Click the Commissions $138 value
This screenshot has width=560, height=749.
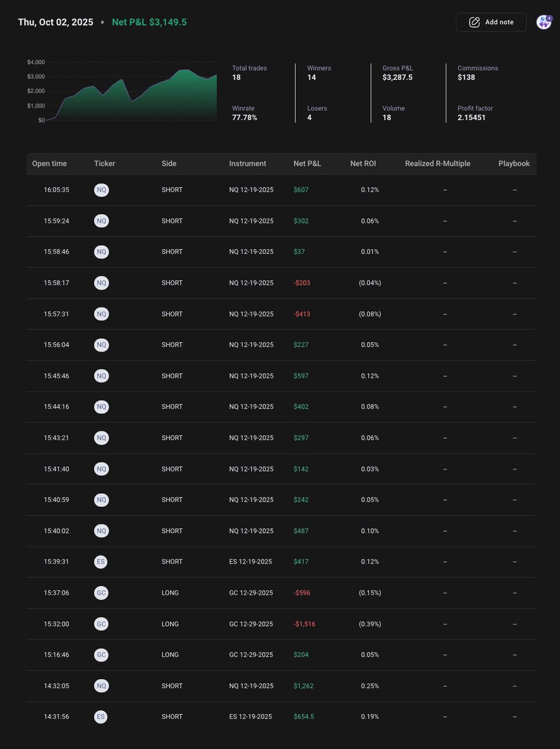466,77
